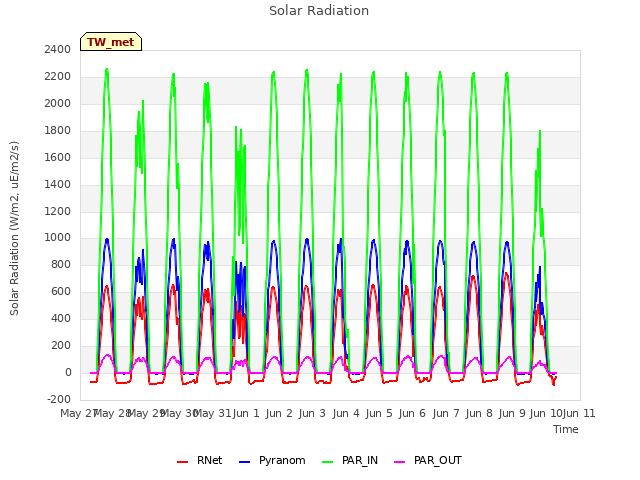Click the 2400 y-axis tick label

tap(58, 49)
